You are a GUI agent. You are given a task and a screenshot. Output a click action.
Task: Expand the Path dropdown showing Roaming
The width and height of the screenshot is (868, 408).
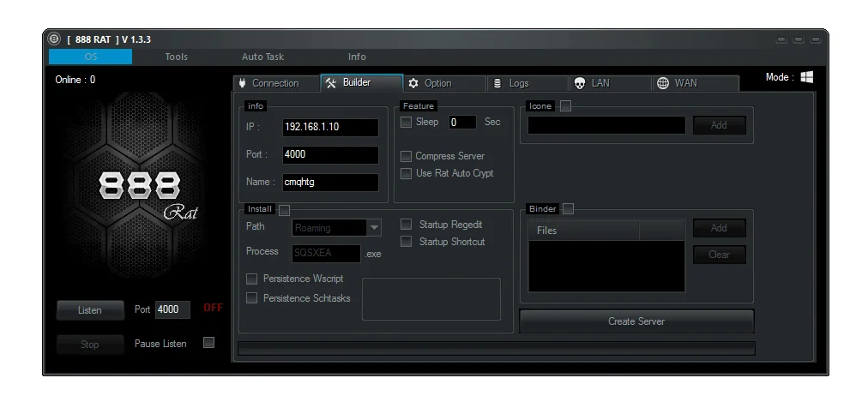[374, 228]
